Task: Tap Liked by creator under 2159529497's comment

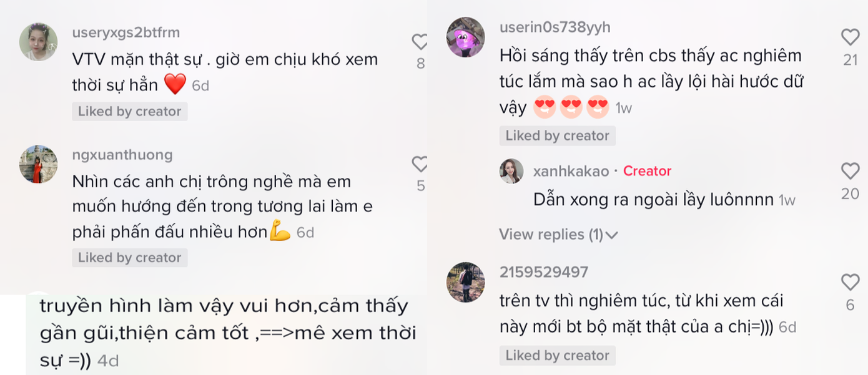Action: click(x=557, y=355)
